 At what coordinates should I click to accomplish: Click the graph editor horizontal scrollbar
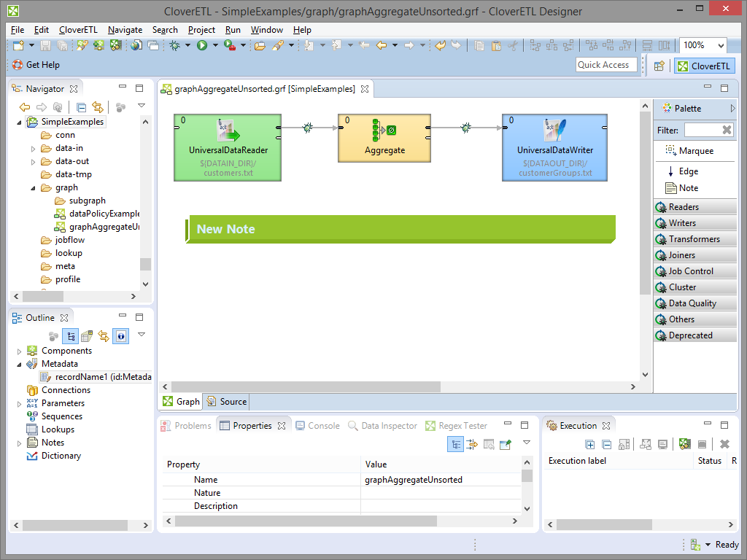click(x=306, y=386)
